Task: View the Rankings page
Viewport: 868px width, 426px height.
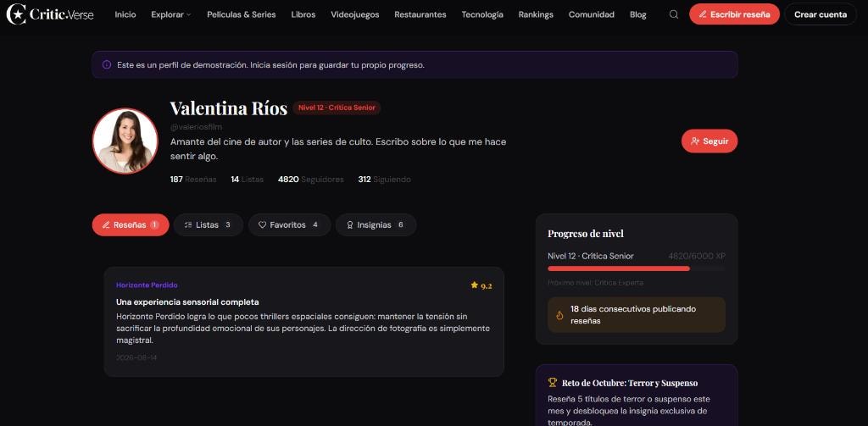Action: click(536, 14)
